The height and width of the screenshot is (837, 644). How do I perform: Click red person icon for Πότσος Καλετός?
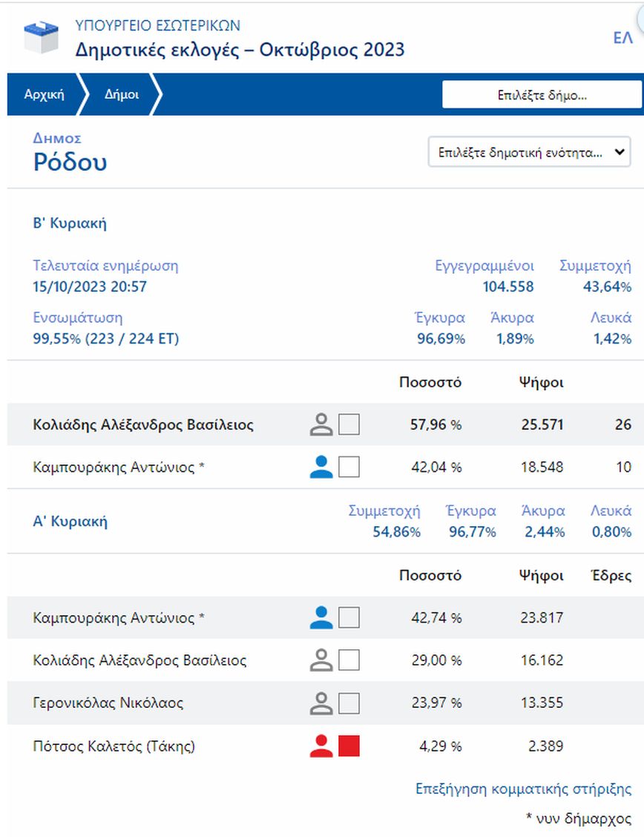321,746
